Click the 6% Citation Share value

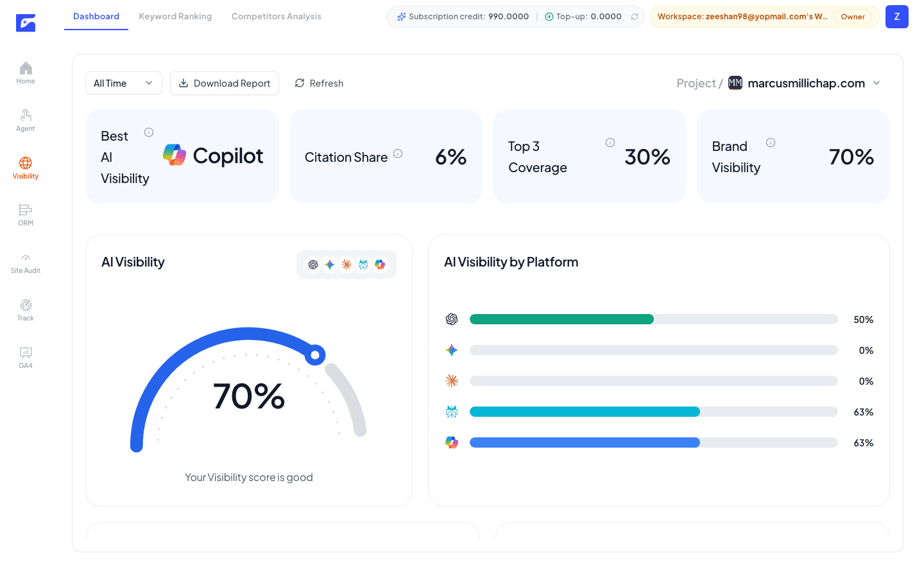click(451, 157)
